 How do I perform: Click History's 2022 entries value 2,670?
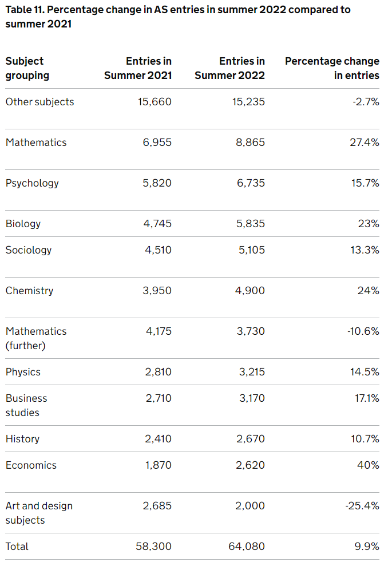coord(251,439)
